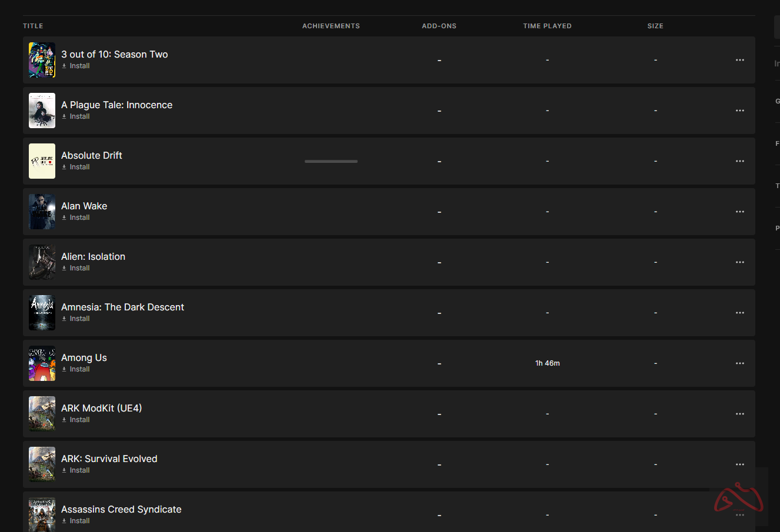Screen dimensions: 780x532
Task: Open options menu for Amnesia: The Dark Descent
Action: click(x=739, y=313)
